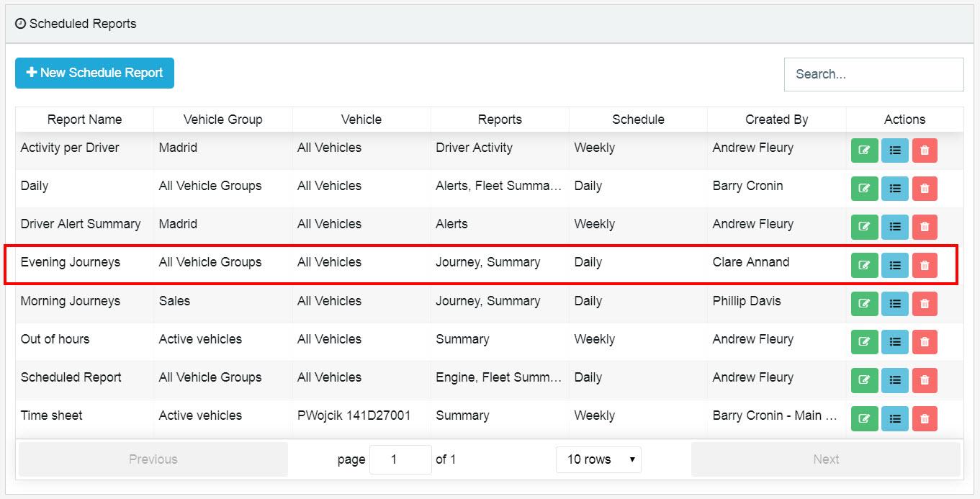Delete the Scheduled Report entry

pyautogui.click(x=925, y=380)
